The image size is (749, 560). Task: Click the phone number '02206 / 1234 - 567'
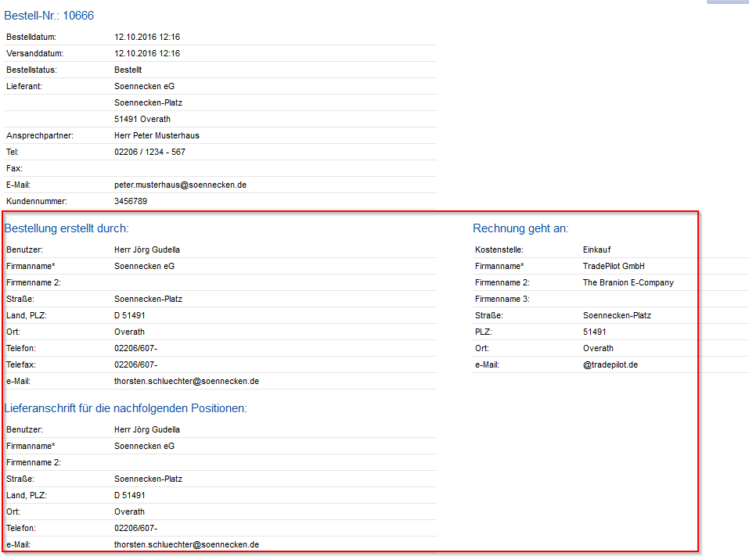(x=149, y=152)
